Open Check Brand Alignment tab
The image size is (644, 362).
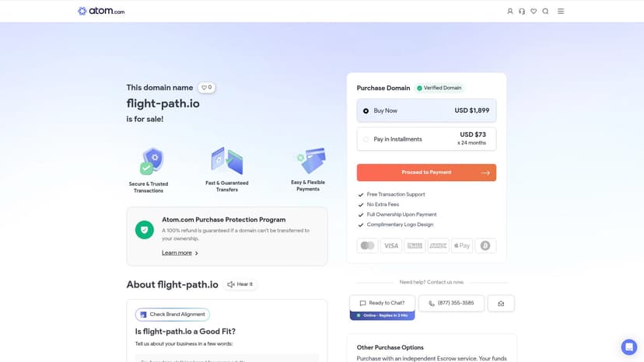pyautogui.click(x=173, y=315)
